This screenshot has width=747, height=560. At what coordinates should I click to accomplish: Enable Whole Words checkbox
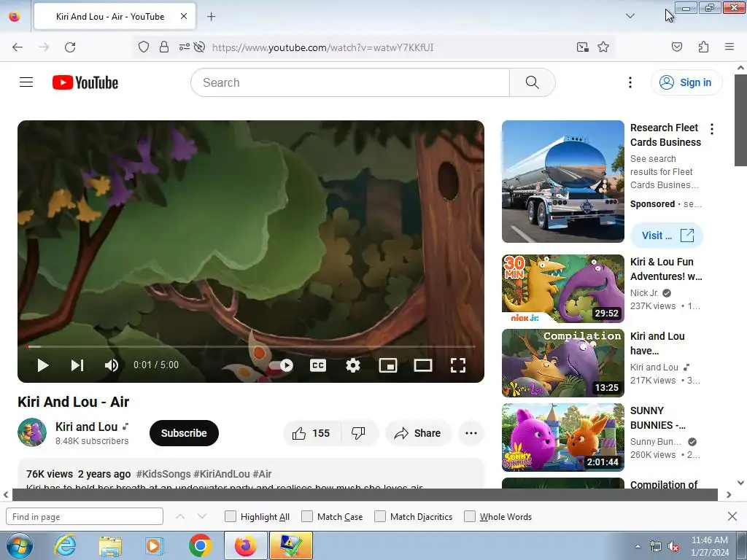[469, 517]
